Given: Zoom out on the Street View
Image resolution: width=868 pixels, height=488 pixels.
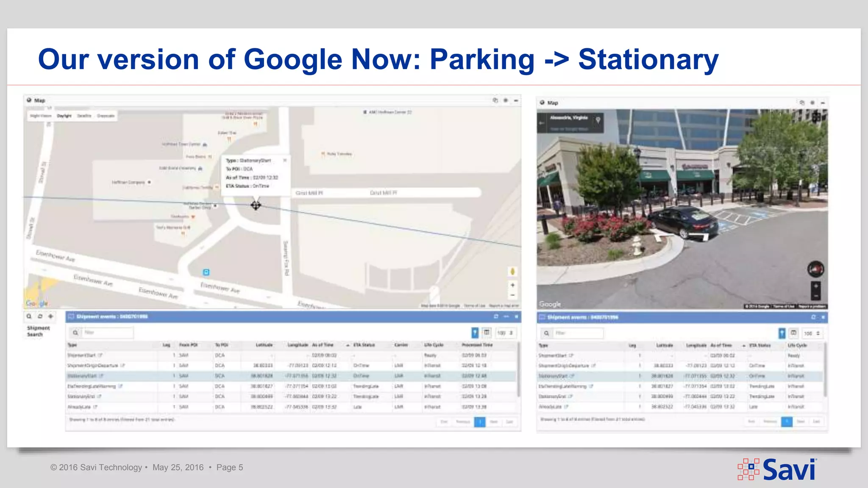Looking at the screenshot, I should point(816,296).
